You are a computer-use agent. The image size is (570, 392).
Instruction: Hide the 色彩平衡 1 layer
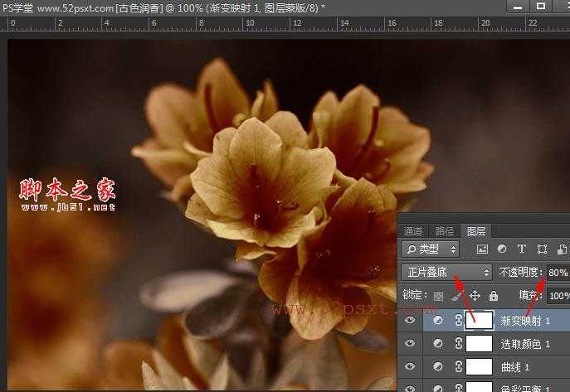click(x=410, y=389)
